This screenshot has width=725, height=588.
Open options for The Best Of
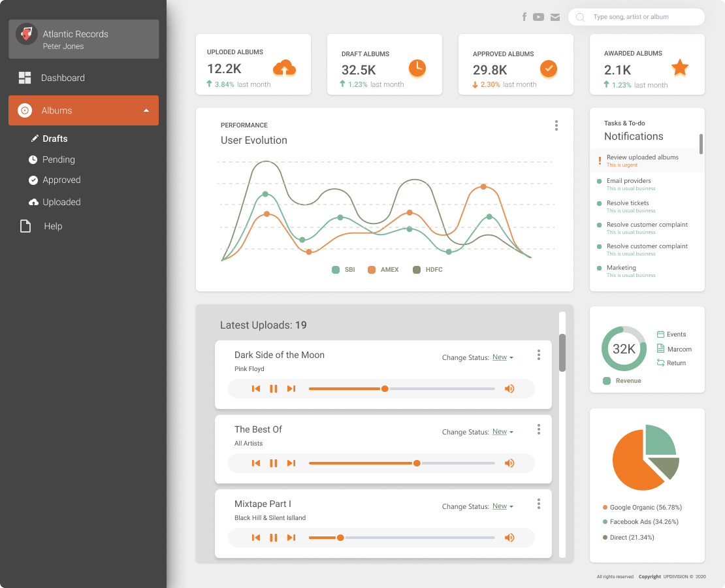pos(539,429)
